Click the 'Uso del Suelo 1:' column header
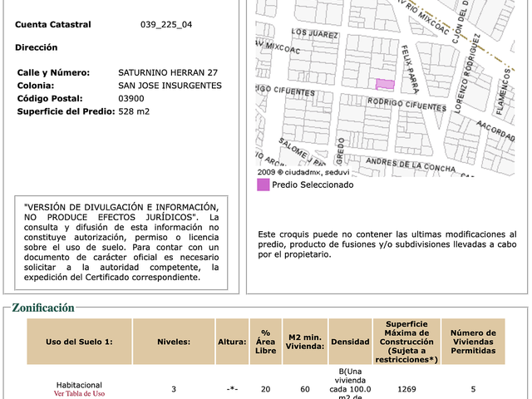 click(80, 342)
